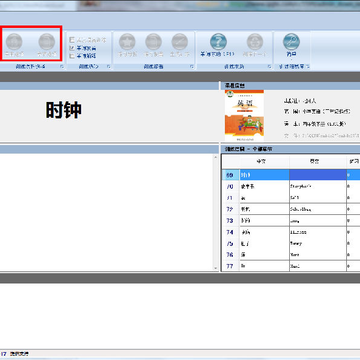Select word row numbered 77
The image size is (360, 360).
click(x=291, y=266)
